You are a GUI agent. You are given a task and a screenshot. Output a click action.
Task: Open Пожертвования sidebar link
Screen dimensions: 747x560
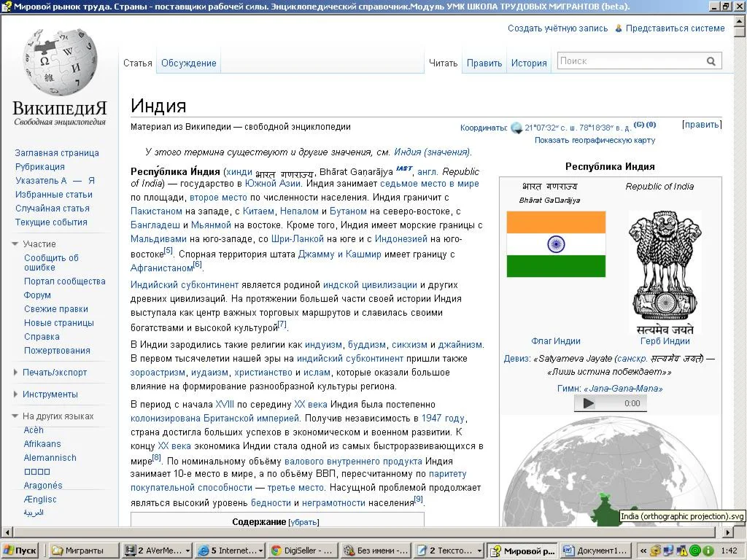point(57,351)
